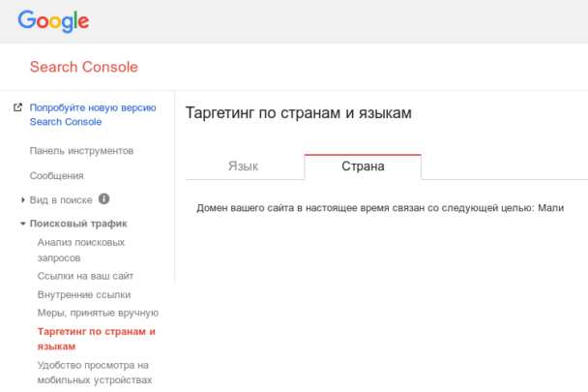This screenshot has width=588, height=392.
Task: Open 'Внутренние ссылки'
Action: tap(84, 295)
